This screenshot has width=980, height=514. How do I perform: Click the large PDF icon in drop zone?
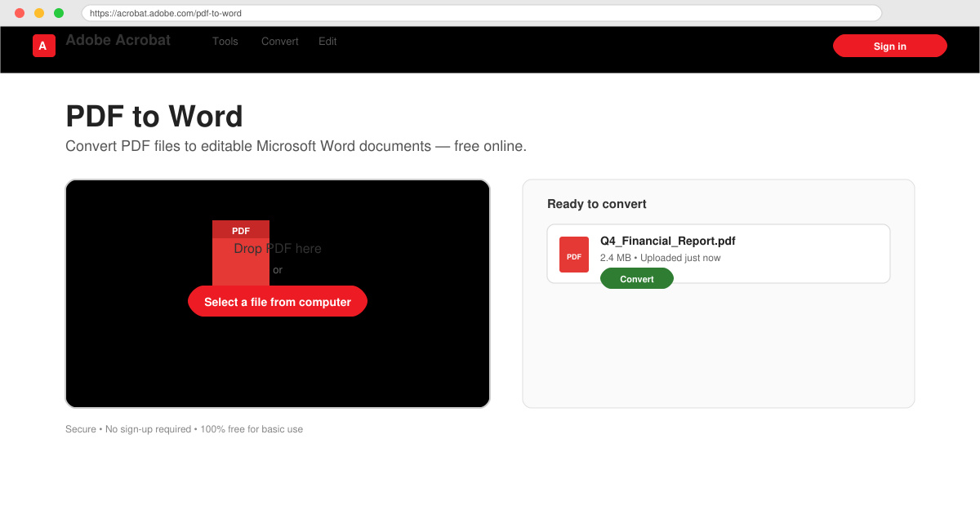(241, 253)
